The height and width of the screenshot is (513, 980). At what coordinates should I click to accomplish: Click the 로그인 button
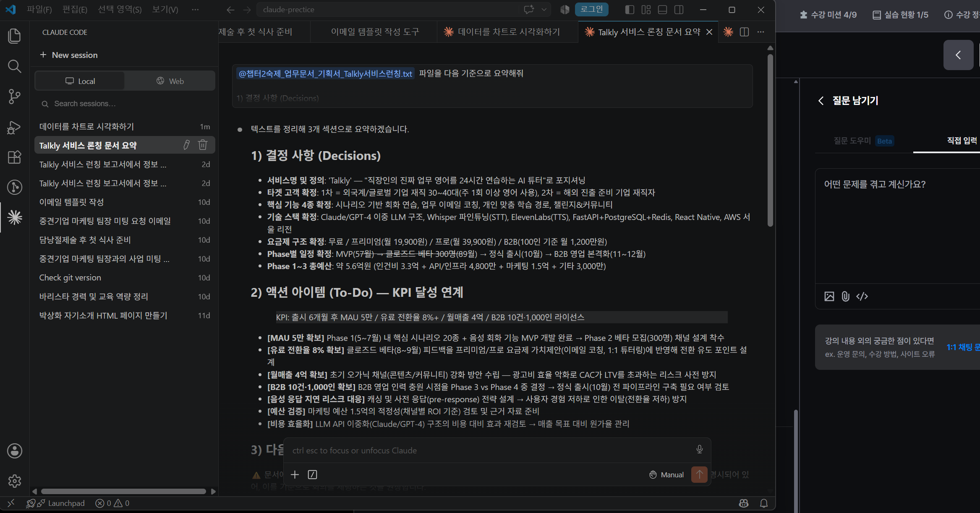pyautogui.click(x=591, y=9)
